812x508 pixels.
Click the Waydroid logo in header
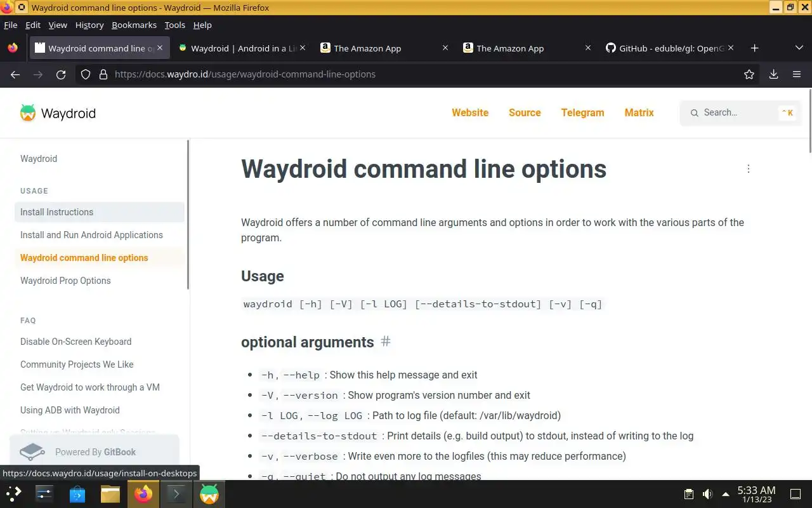coord(58,113)
